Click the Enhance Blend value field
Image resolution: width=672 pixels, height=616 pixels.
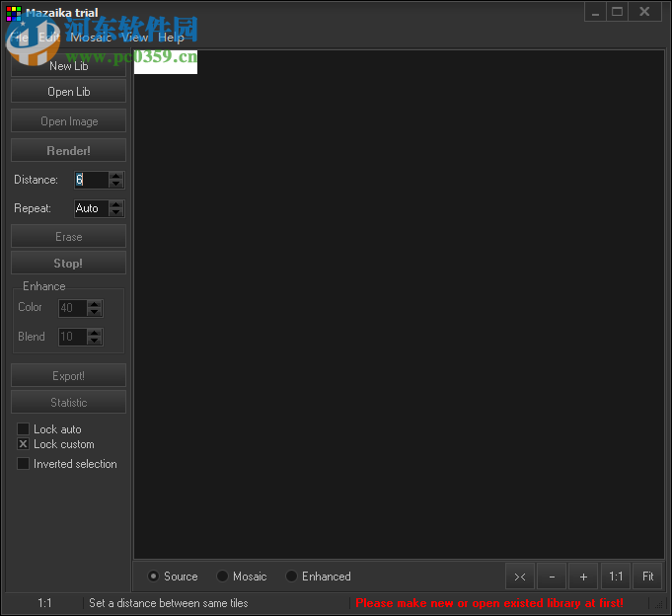(72, 337)
